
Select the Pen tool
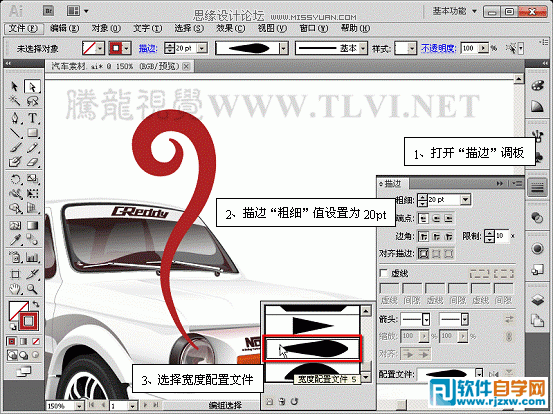15,117
